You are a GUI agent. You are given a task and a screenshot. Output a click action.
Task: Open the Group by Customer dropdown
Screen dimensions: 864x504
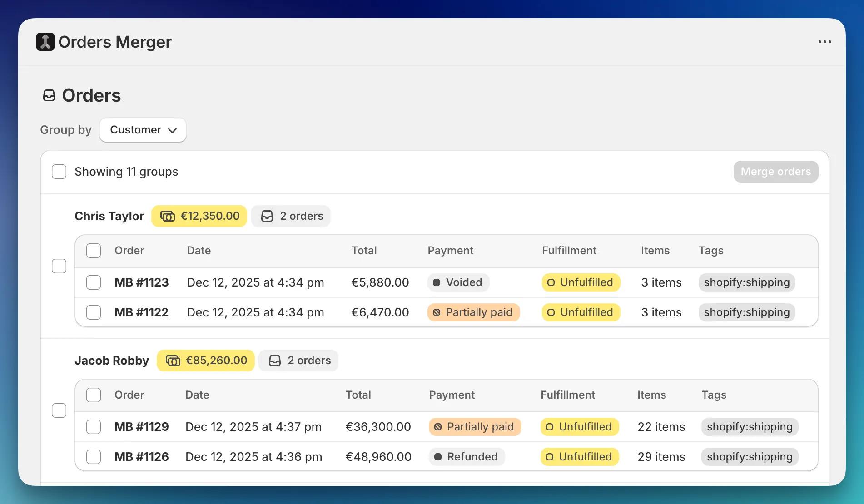(x=143, y=130)
